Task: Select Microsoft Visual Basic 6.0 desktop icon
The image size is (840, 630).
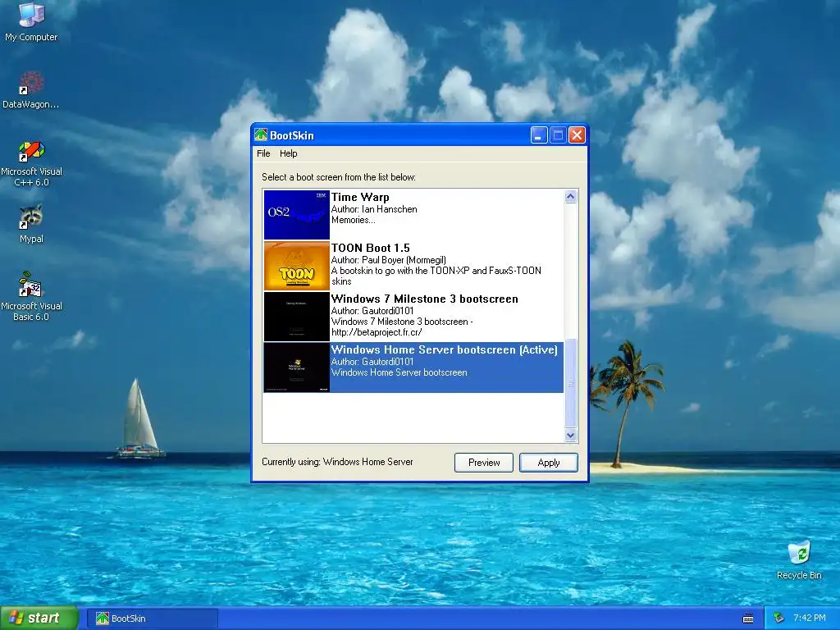Action: (31, 296)
